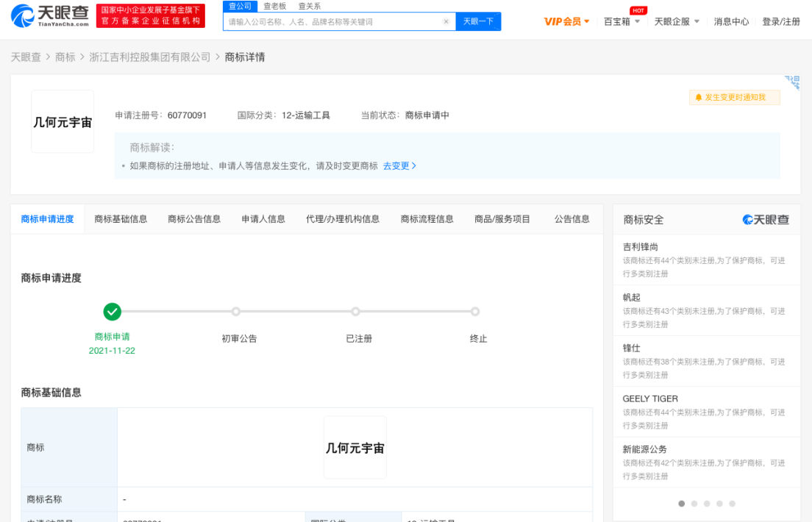
Task: Click the green checkmark at 商标申请 step
Action: click(113, 312)
